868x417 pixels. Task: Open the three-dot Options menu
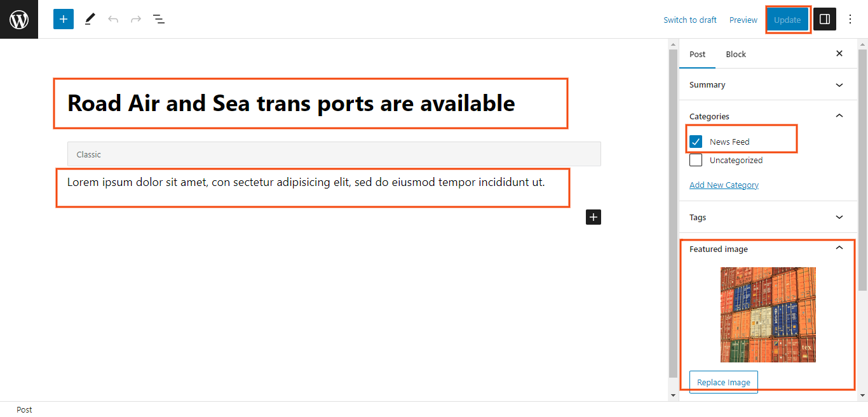tap(851, 20)
